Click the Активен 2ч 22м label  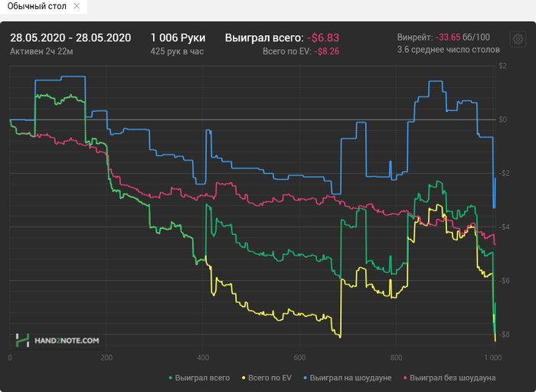click(41, 52)
